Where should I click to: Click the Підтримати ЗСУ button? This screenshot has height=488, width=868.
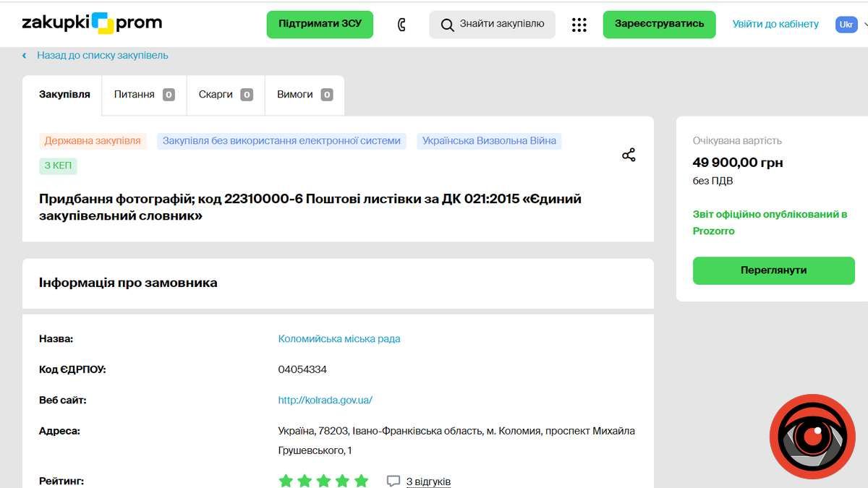(319, 23)
